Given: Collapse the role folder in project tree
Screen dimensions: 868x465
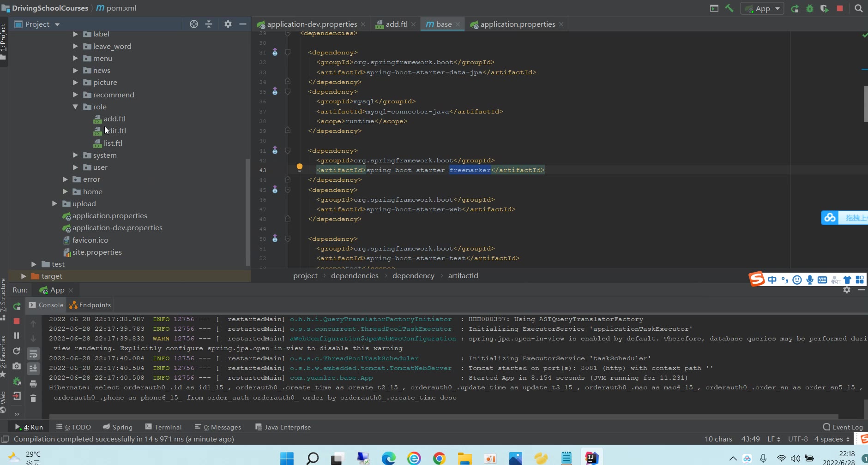Looking at the screenshot, I should coord(75,107).
